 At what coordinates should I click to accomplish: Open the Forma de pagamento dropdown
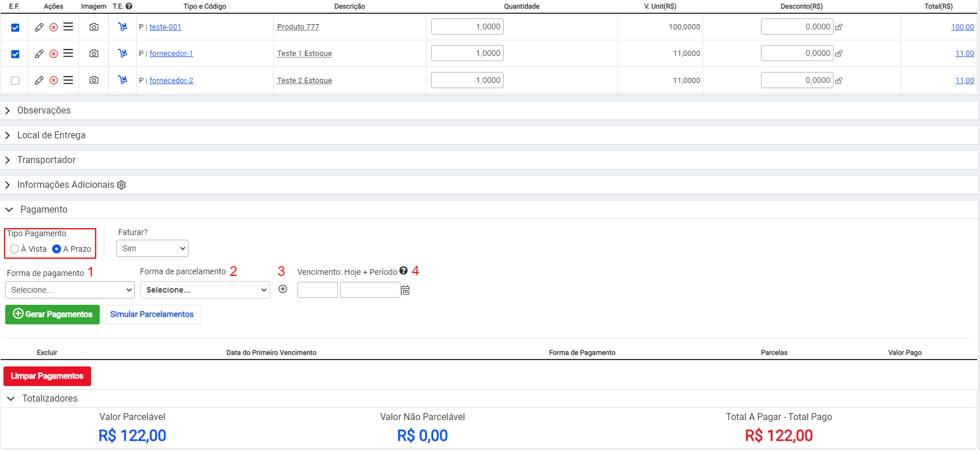[x=70, y=290]
